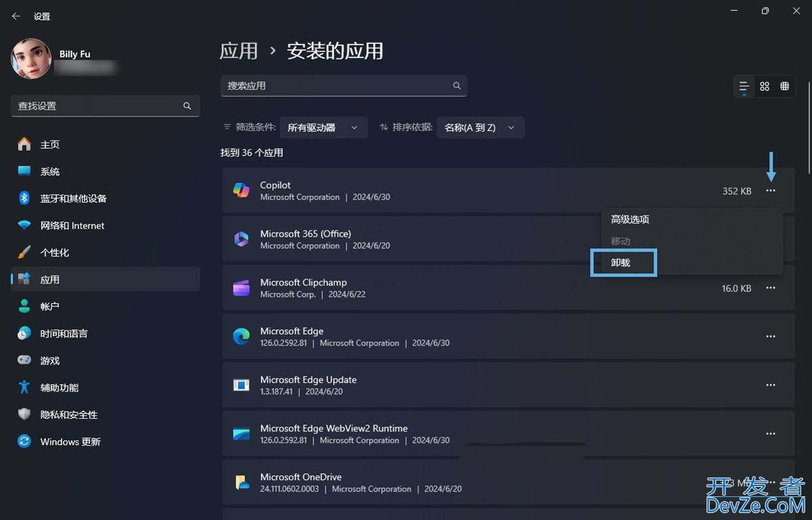The width and height of the screenshot is (812, 520).
Task: Select 应用 in the sidebar
Action: tap(106, 279)
